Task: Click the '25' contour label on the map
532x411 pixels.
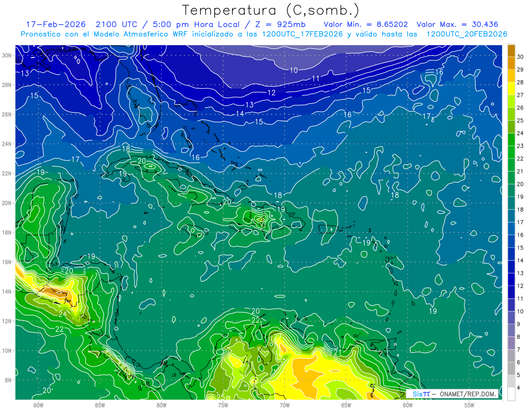Action: tap(220, 396)
